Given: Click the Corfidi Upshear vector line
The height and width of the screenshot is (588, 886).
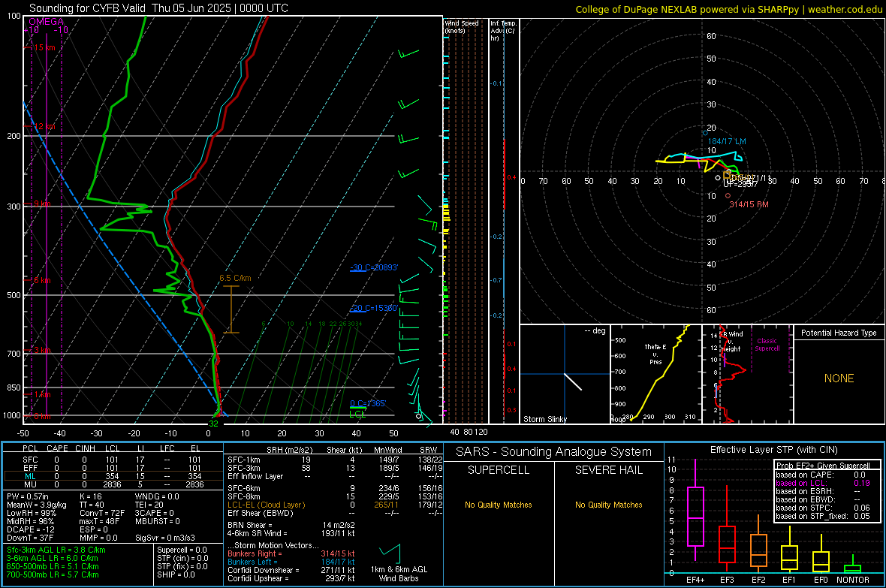Looking at the screenshot, I should coord(291,578).
